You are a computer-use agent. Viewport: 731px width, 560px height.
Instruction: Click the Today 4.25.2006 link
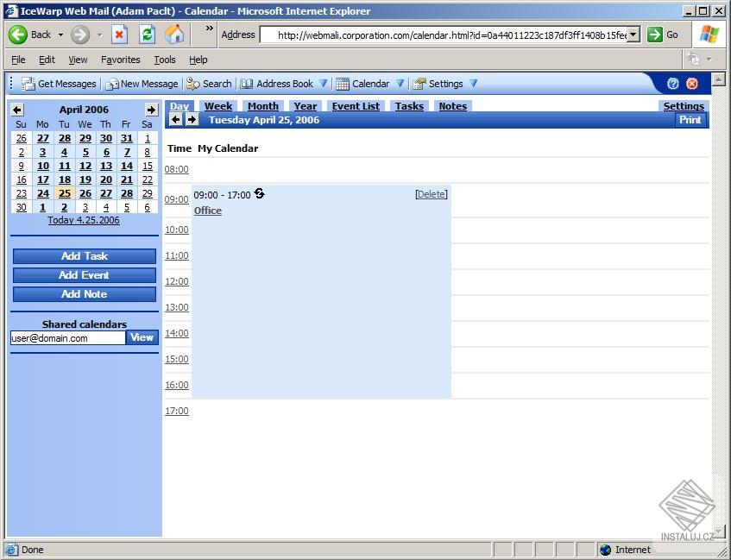pyautogui.click(x=84, y=220)
